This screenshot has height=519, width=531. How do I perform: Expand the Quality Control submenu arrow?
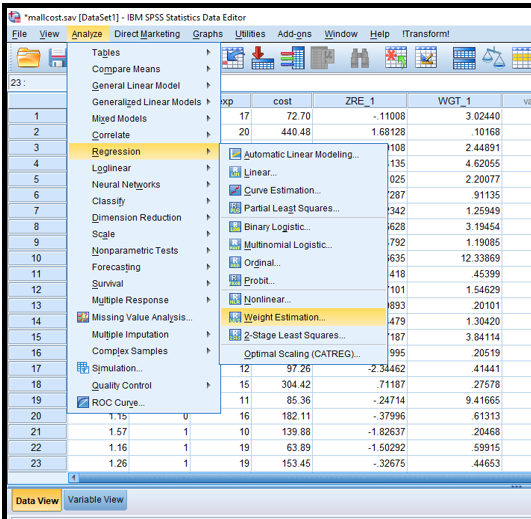(x=208, y=385)
